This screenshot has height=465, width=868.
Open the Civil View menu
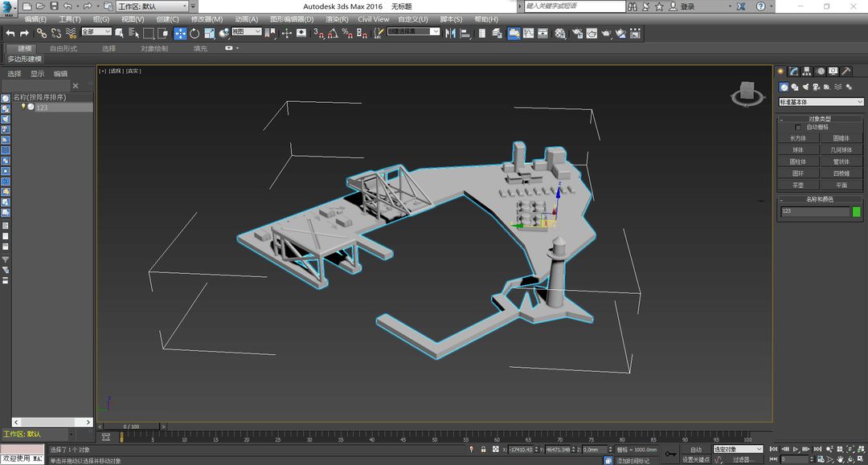[373, 18]
